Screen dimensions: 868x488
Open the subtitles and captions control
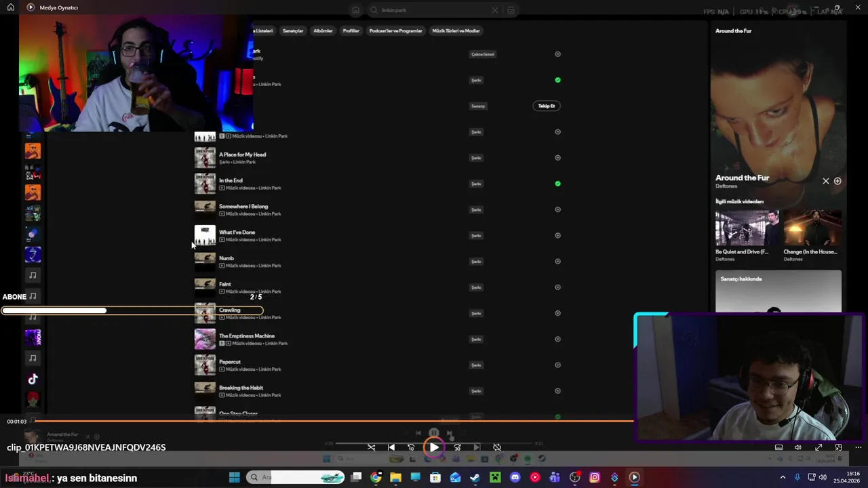pyautogui.click(x=778, y=447)
